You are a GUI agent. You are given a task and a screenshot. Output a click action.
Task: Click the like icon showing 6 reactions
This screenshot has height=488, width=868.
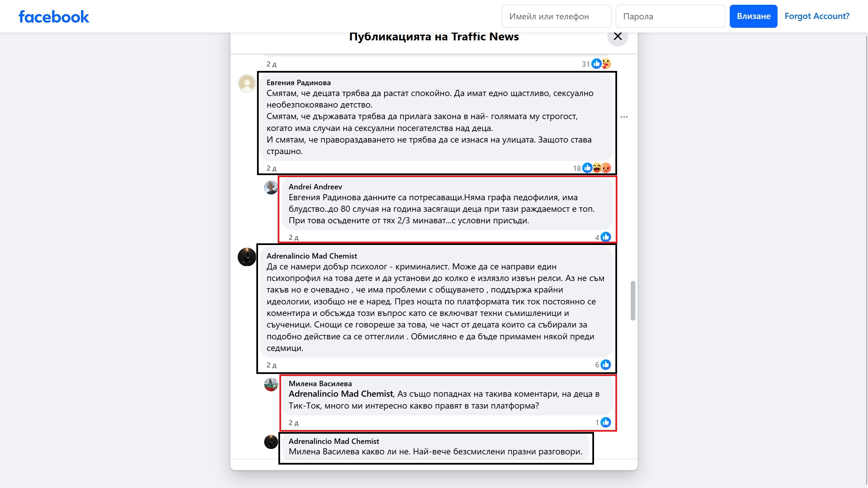pyautogui.click(x=606, y=364)
